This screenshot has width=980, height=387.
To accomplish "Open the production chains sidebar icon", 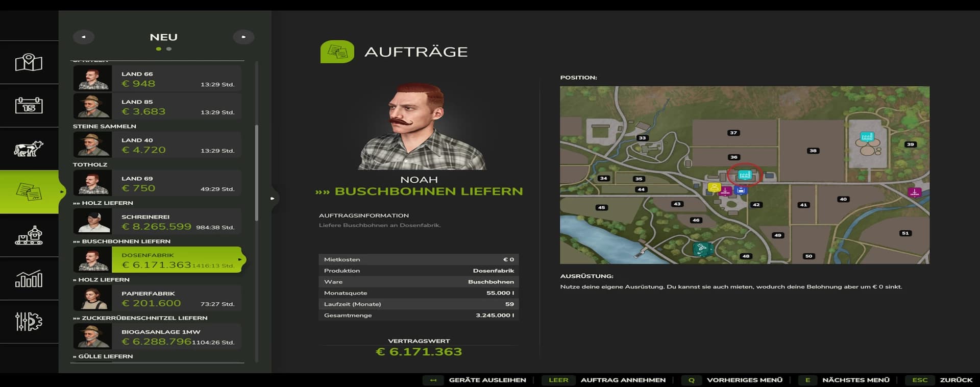I will tap(29, 235).
